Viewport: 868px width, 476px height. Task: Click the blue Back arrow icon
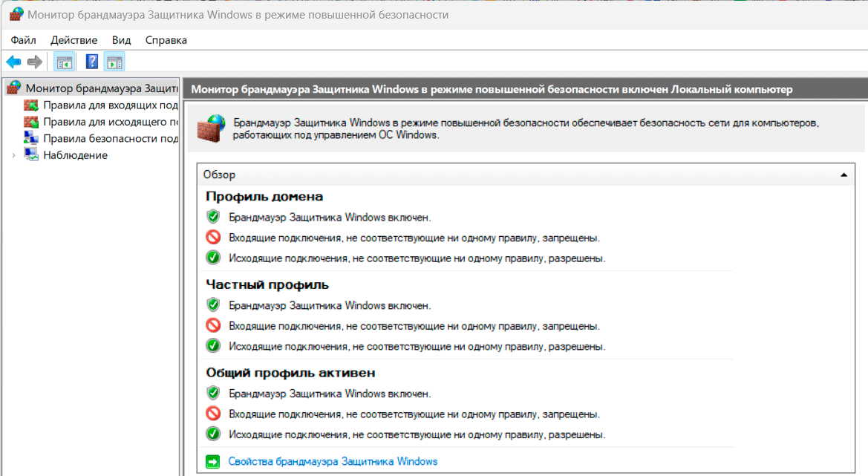point(13,62)
